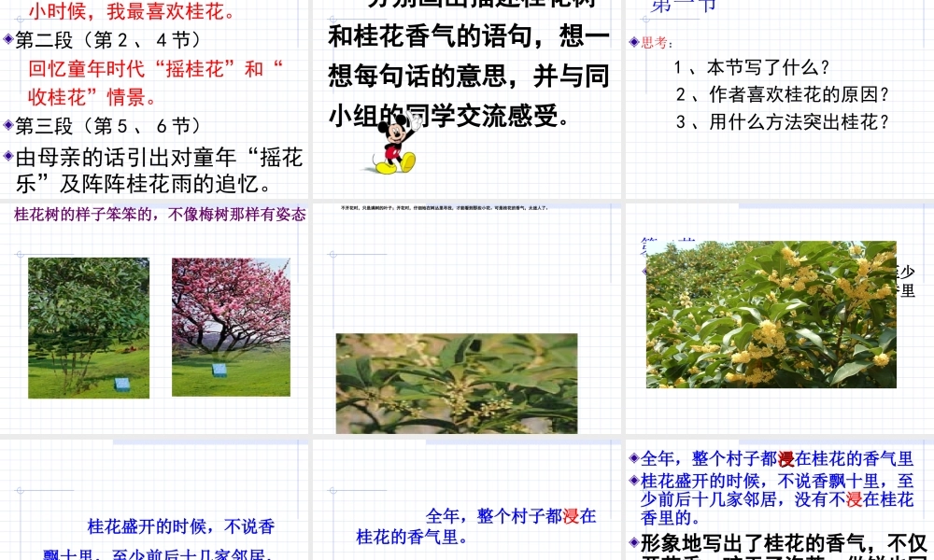
Task: Click the question 1、本节写了什么？
Action: 752,67
